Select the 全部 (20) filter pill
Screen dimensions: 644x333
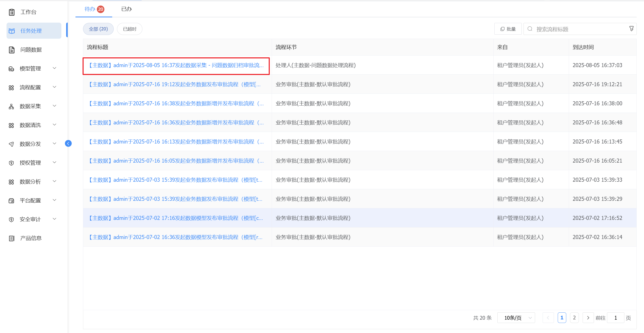pyautogui.click(x=98, y=29)
